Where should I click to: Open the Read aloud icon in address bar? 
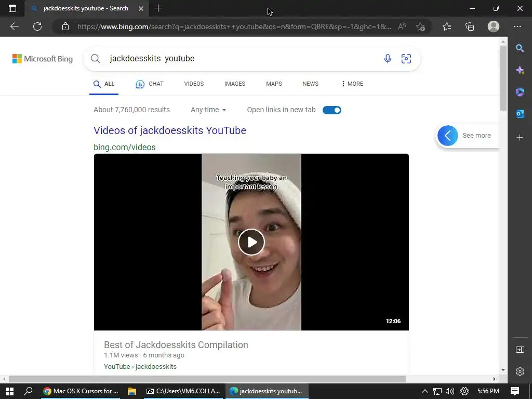[x=402, y=26]
